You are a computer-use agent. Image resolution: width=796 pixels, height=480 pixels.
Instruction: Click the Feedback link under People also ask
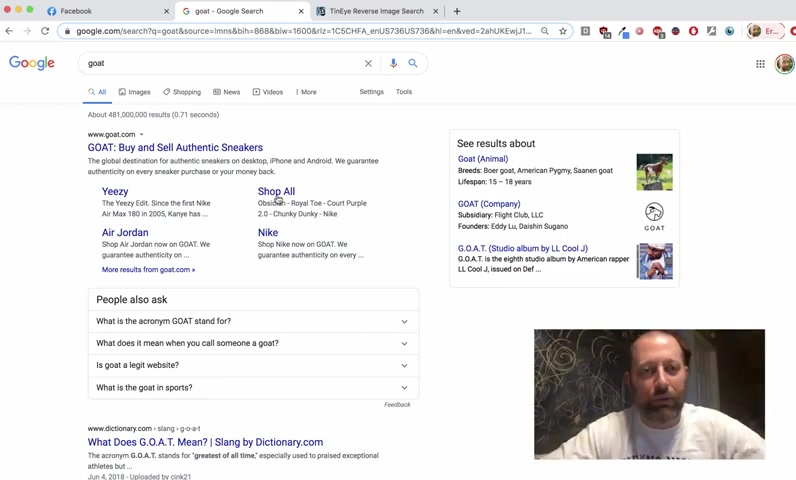[x=397, y=404]
